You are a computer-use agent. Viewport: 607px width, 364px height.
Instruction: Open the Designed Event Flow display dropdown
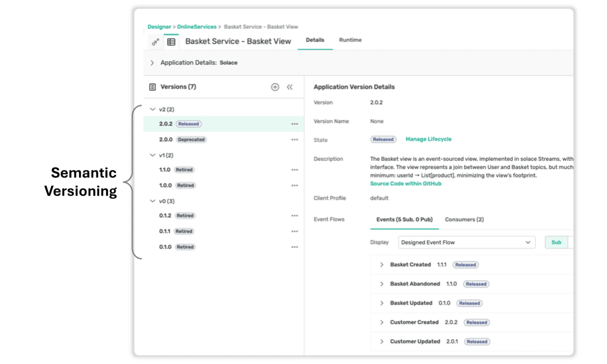click(x=465, y=242)
